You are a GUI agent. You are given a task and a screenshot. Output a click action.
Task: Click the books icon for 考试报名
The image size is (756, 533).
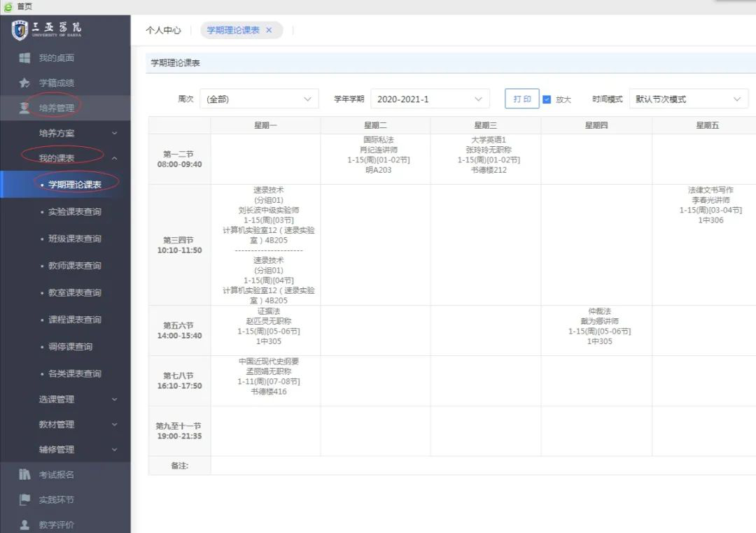coord(24,474)
